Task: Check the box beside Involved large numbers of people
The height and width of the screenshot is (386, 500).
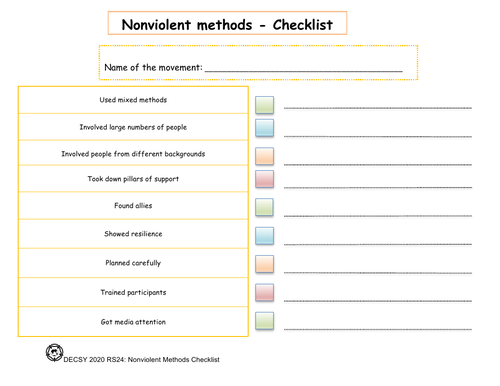Action: tap(265, 128)
